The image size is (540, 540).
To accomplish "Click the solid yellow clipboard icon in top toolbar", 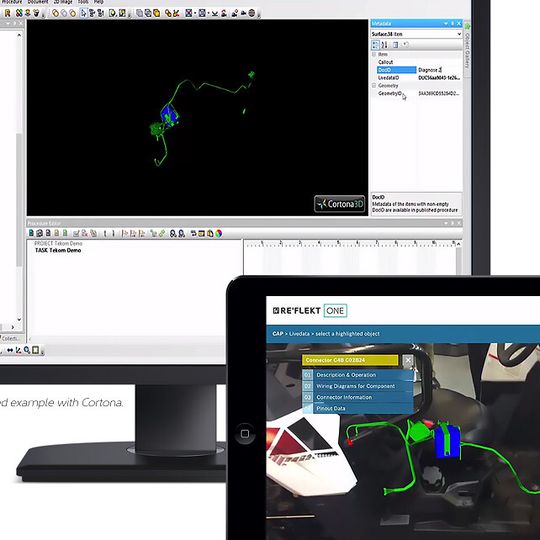I will pyautogui.click(x=157, y=13).
